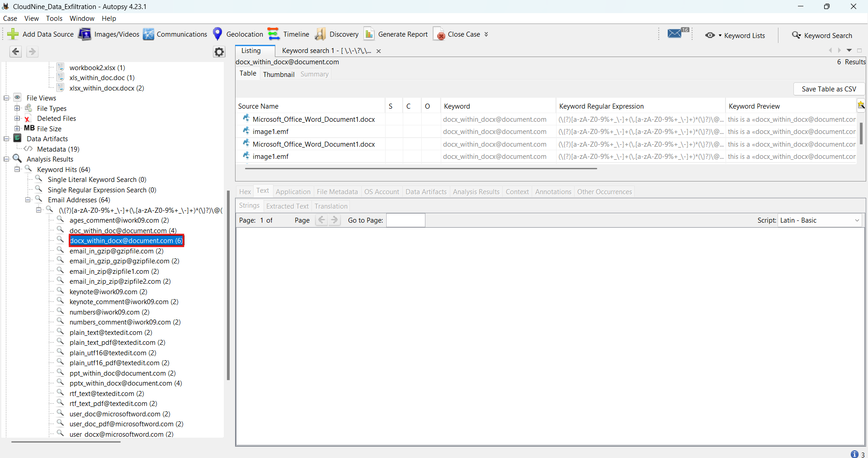This screenshot has height=458, width=868.
Task: Click the results table horizontal scrollbar
Action: pyautogui.click(x=421, y=168)
